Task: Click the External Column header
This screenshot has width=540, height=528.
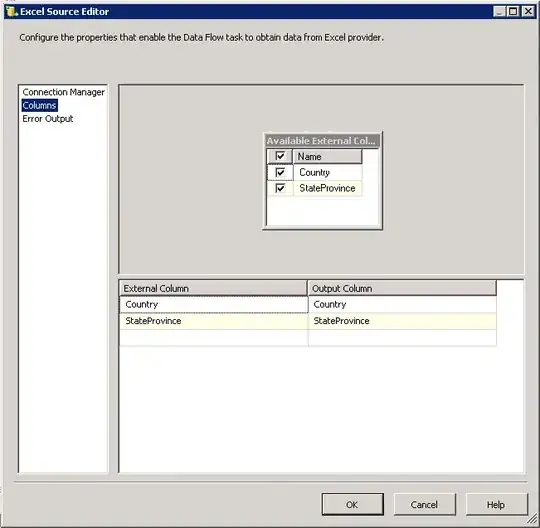Action: click(x=213, y=288)
